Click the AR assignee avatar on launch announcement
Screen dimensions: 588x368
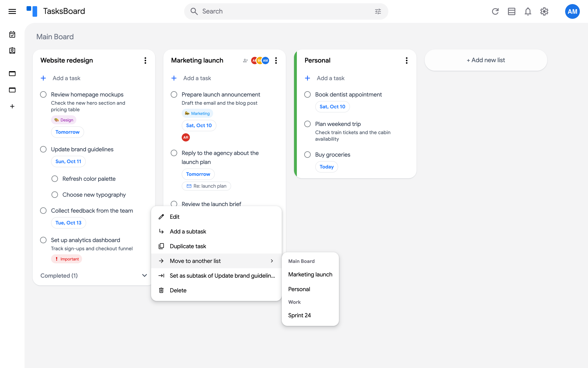point(186,138)
